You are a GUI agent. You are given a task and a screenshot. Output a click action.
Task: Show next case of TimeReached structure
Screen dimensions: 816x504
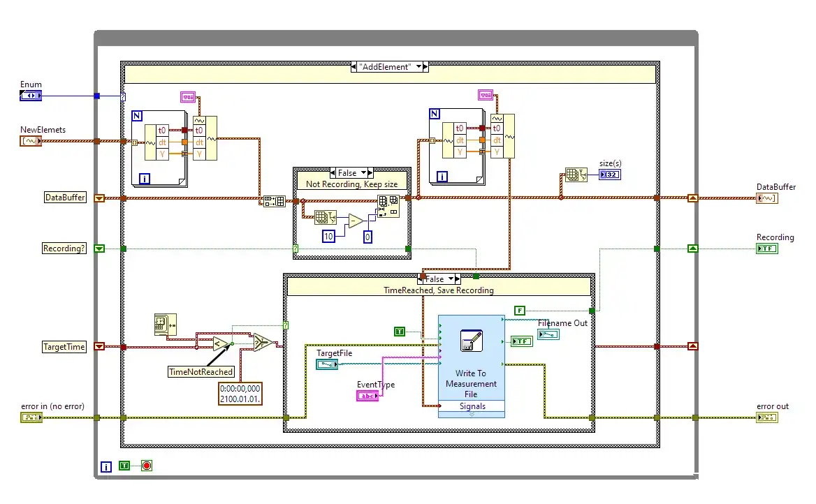tap(458, 279)
